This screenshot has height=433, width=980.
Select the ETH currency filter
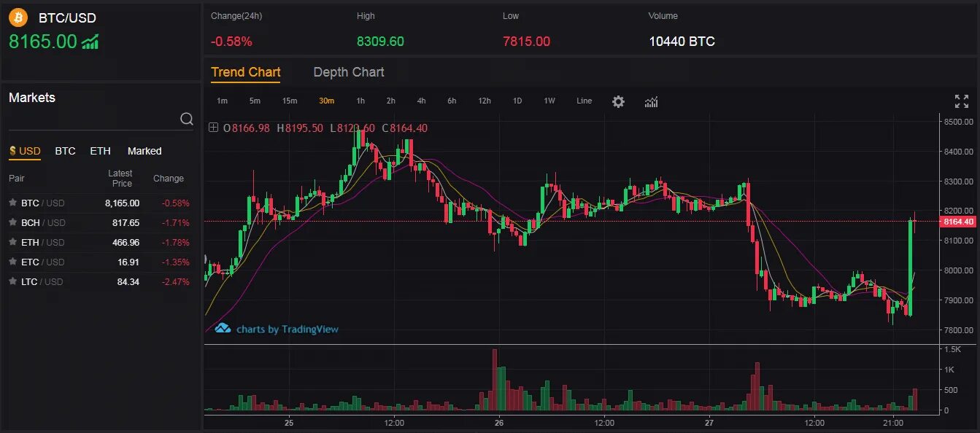tap(100, 151)
